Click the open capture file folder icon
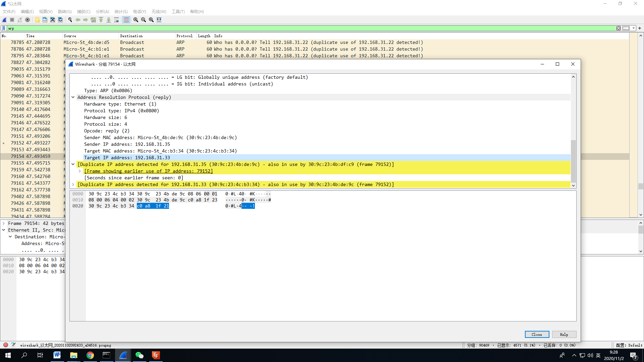This screenshot has height=362, width=644. pyautogui.click(x=37, y=20)
